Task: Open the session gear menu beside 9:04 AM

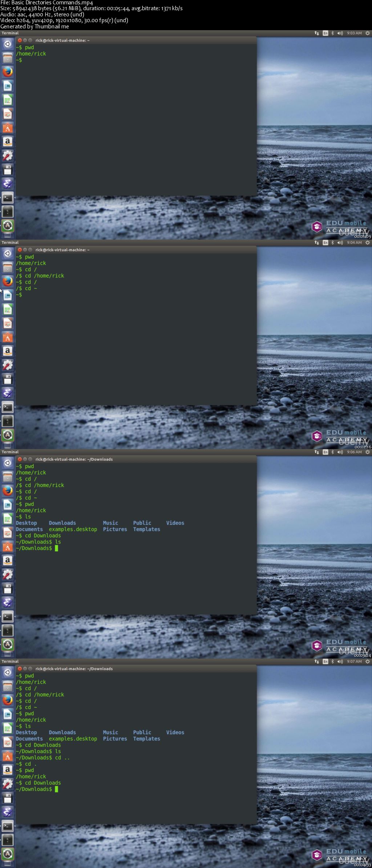Action: coord(368,243)
